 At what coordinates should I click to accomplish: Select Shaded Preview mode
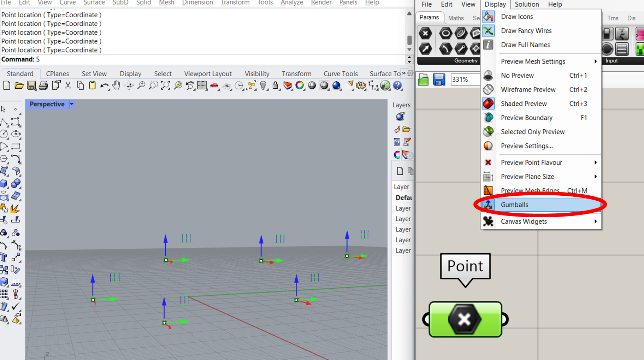[541, 104]
